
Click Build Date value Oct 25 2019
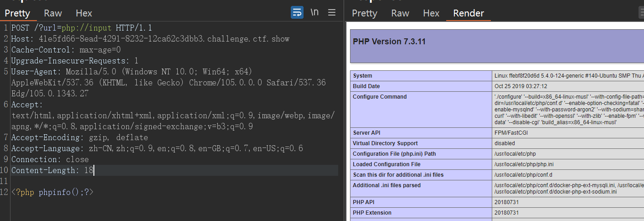pos(521,86)
